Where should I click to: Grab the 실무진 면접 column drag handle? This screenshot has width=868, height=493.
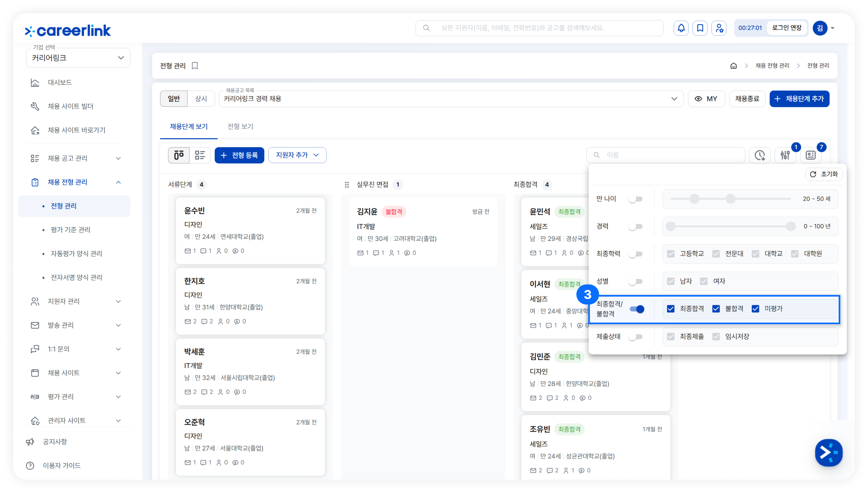pos(347,185)
